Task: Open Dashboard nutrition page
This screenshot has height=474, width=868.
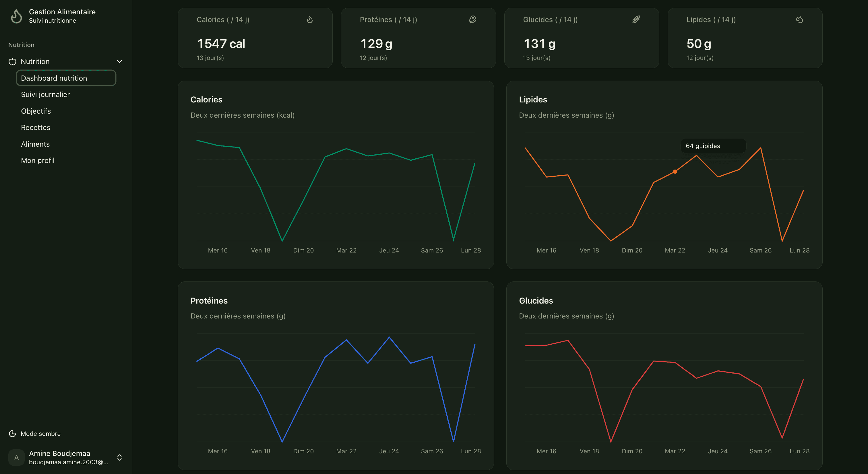Action: pos(66,78)
